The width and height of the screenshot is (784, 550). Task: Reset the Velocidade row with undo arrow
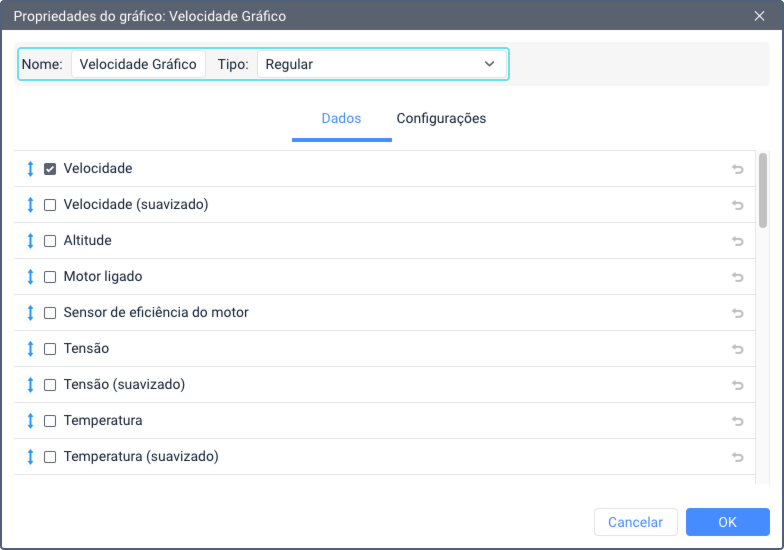pos(738,169)
